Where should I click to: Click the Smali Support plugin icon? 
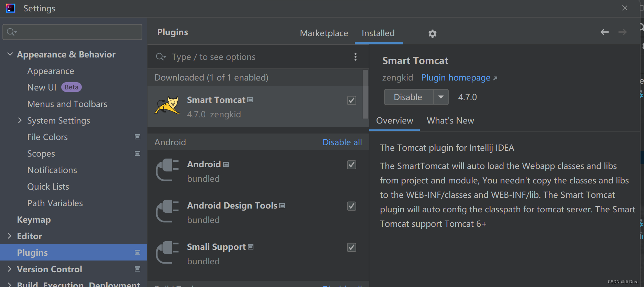coord(167,252)
